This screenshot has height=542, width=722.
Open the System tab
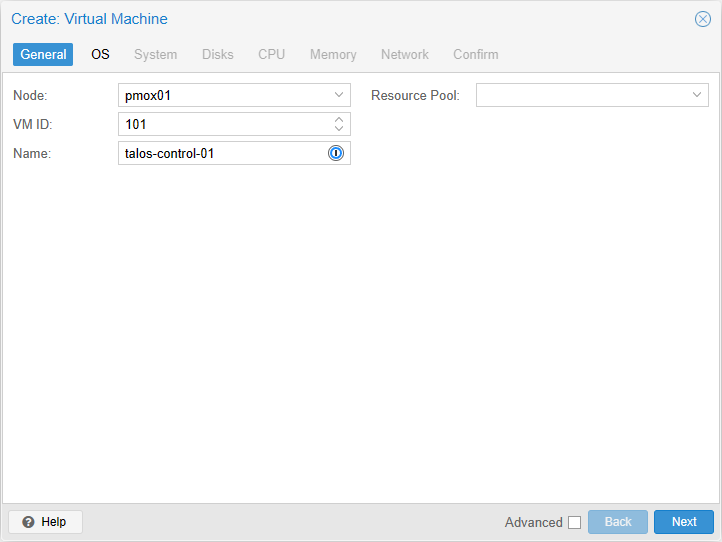(x=155, y=54)
